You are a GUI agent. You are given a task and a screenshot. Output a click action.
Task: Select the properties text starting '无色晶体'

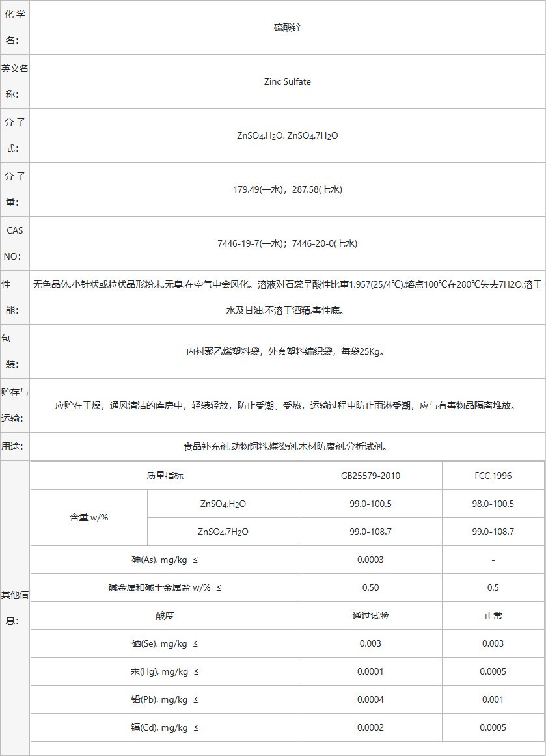pyautogui.click(x=288, y=297)
